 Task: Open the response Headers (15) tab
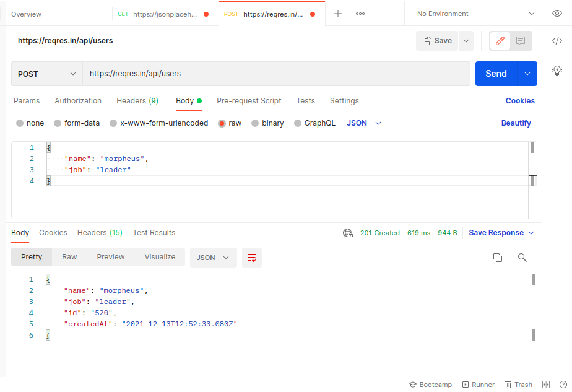100,233
